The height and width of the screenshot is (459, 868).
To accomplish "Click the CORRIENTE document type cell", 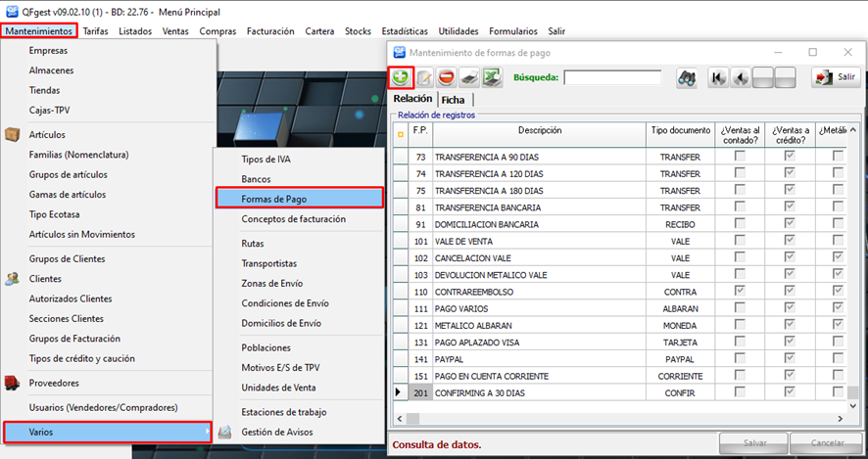I will [680, 376].
